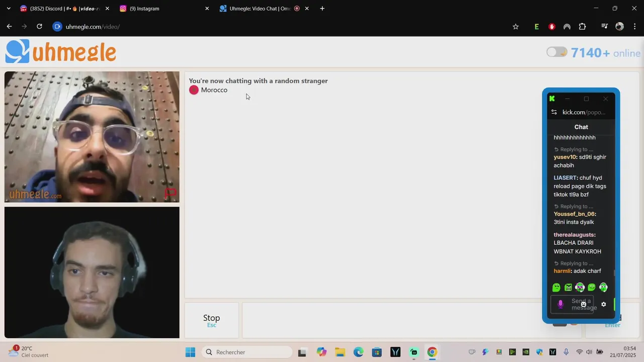Click the camera site-info icon in address bar
644x362 pixels.
click(x=57, y=27)
